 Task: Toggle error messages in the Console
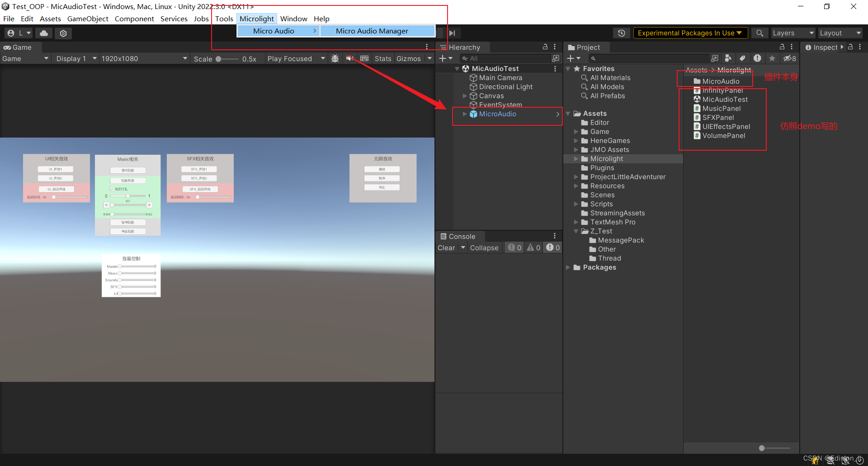552,247
